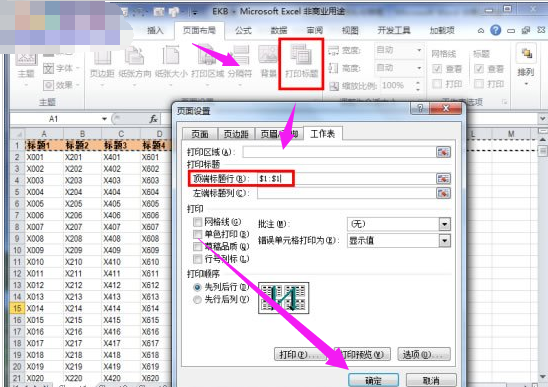Check 行号列标 checkbox
Viewport: 548px width, 387px height.
197,259
